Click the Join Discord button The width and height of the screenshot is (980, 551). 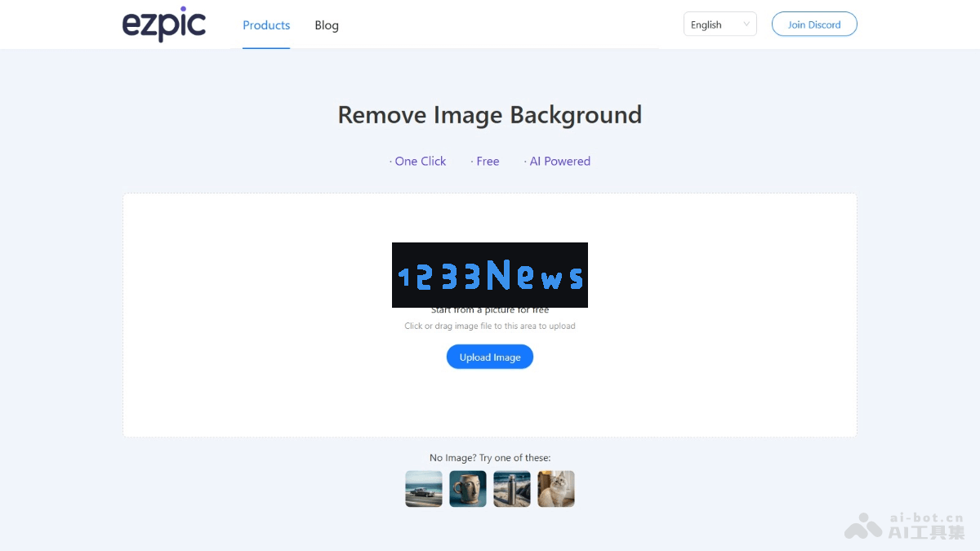[x=814, y=24]
